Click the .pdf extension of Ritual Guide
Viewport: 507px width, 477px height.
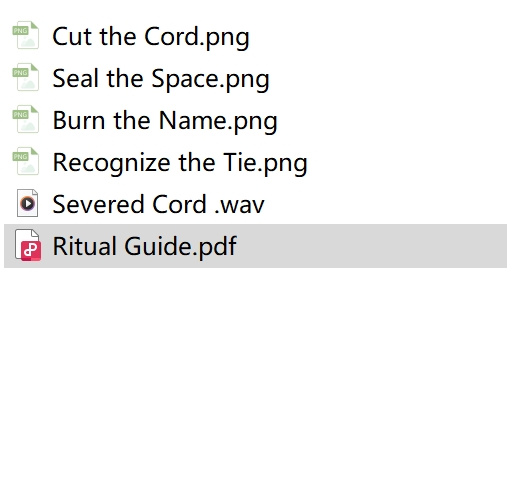tap(215, 247)
